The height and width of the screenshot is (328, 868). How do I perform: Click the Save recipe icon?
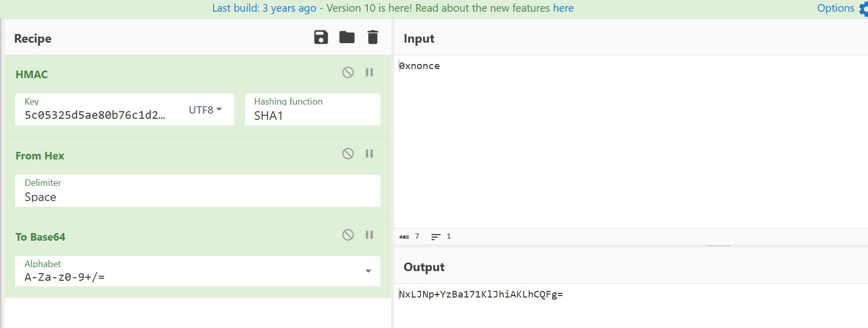pos(321,38)
